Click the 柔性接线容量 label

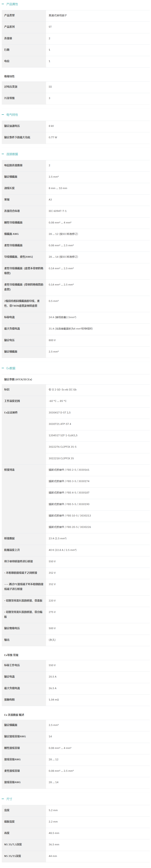(12, 771)
